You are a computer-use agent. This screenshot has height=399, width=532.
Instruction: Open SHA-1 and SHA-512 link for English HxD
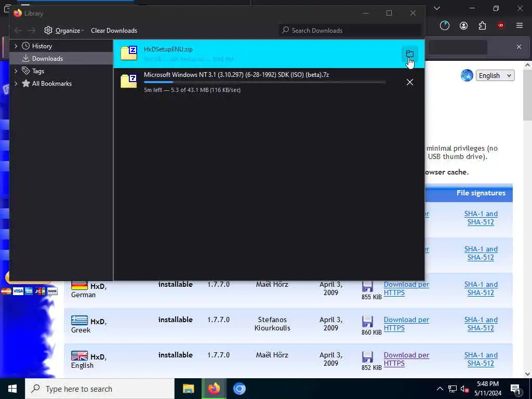click(x=481, y=359)
